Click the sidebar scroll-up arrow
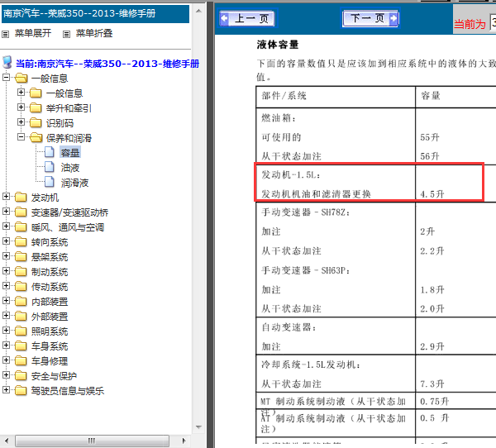The image size is (496, 448). (x=198, y=11)
